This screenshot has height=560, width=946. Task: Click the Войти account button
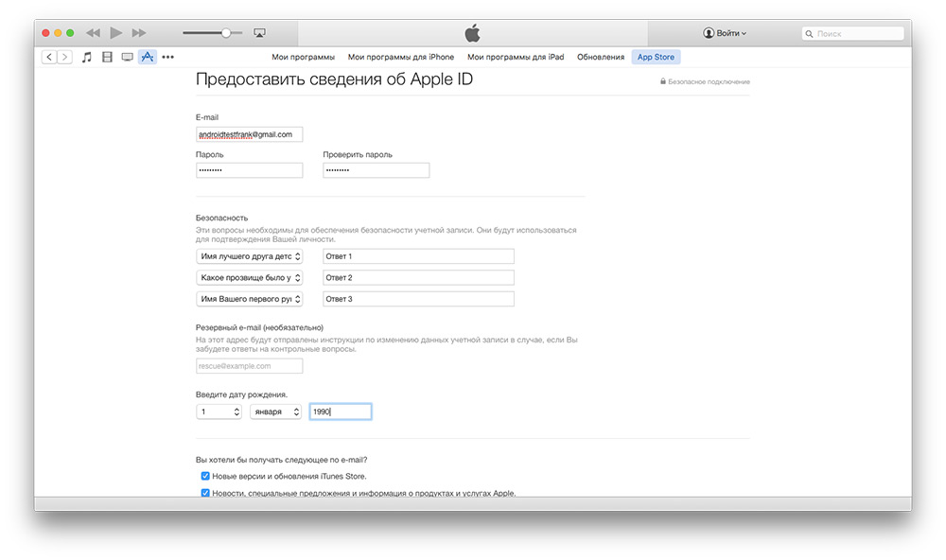[x=725, y=33]
